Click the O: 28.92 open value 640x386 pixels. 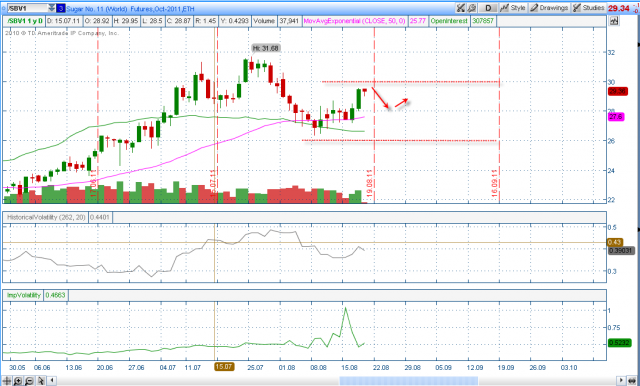97,21
